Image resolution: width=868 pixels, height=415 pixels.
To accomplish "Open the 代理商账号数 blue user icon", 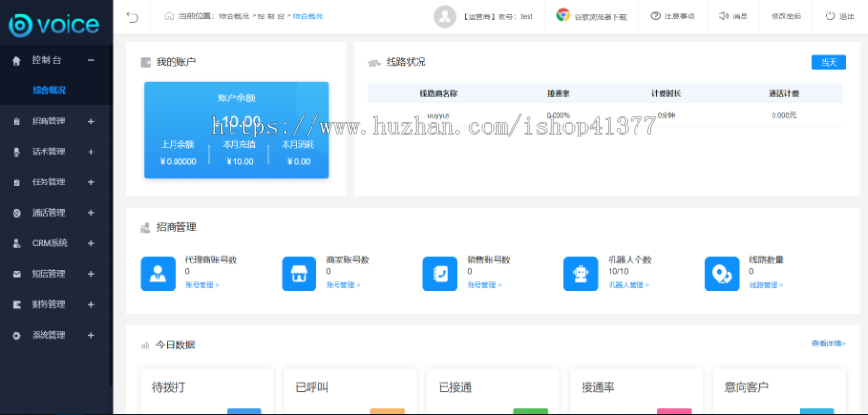I will [x=158, y=273].
